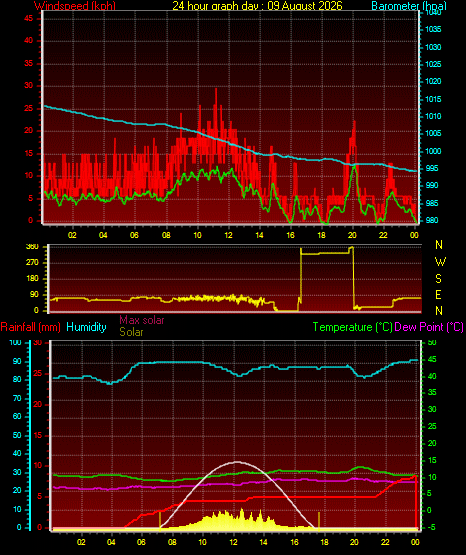This screenshot has width=466, height=555.
Task: Click the "70" humidity axis value
Action: pyautogui.click(x=17, y=398)
